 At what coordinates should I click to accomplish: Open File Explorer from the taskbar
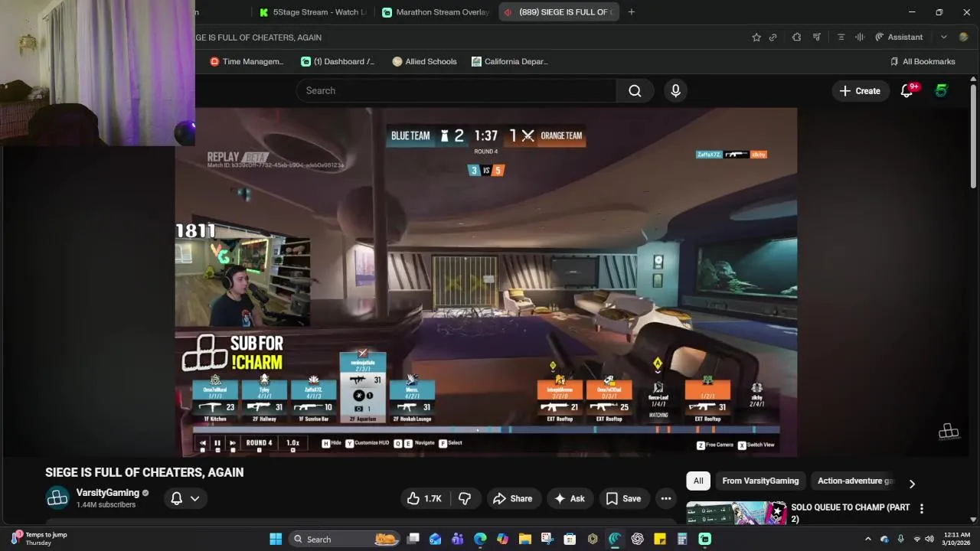point(525,539)
